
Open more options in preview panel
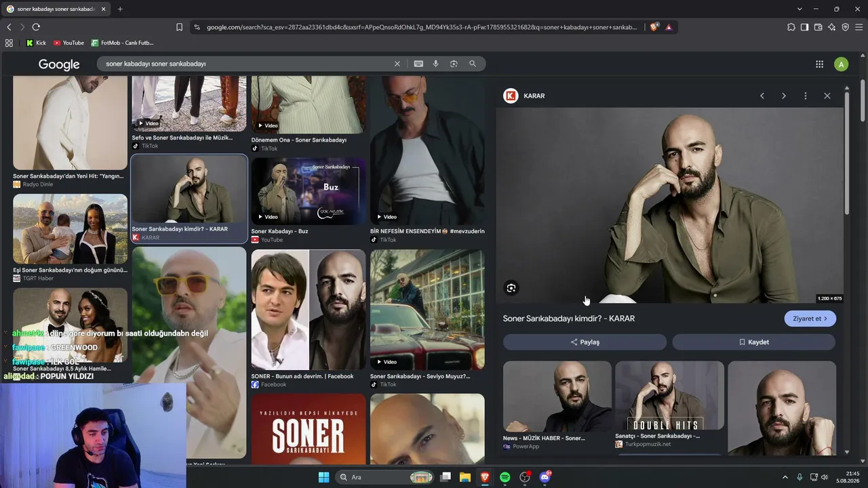coord(806,96)
